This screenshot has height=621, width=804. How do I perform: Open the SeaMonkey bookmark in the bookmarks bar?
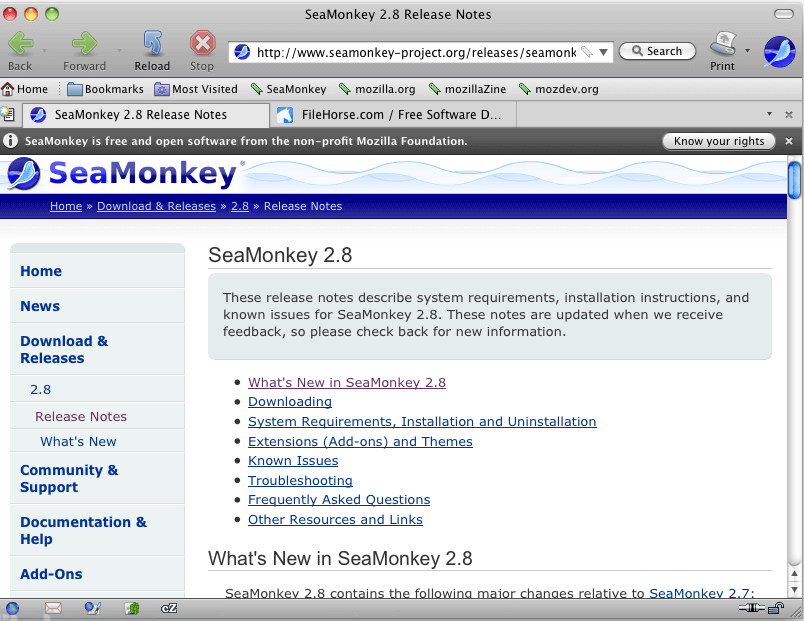click(x=289, y=89)
